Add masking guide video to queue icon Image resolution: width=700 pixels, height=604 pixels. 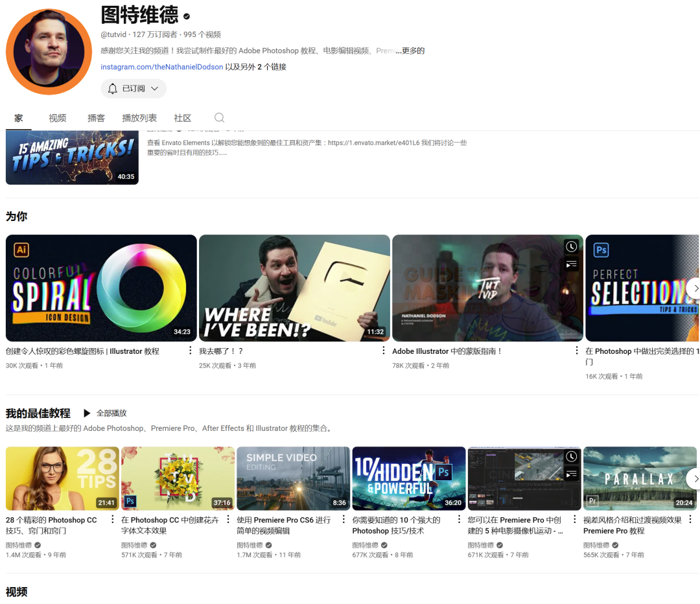[571, 264]
